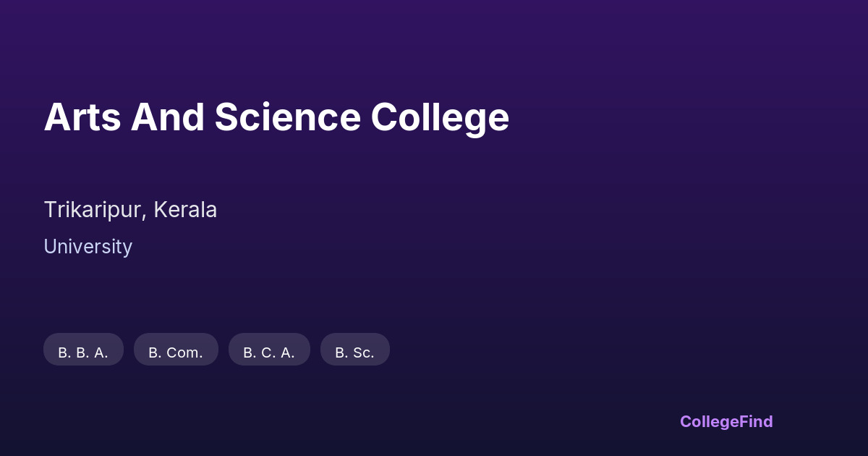
Task: Select the "Kerala" state name
Action: (185, 209)
